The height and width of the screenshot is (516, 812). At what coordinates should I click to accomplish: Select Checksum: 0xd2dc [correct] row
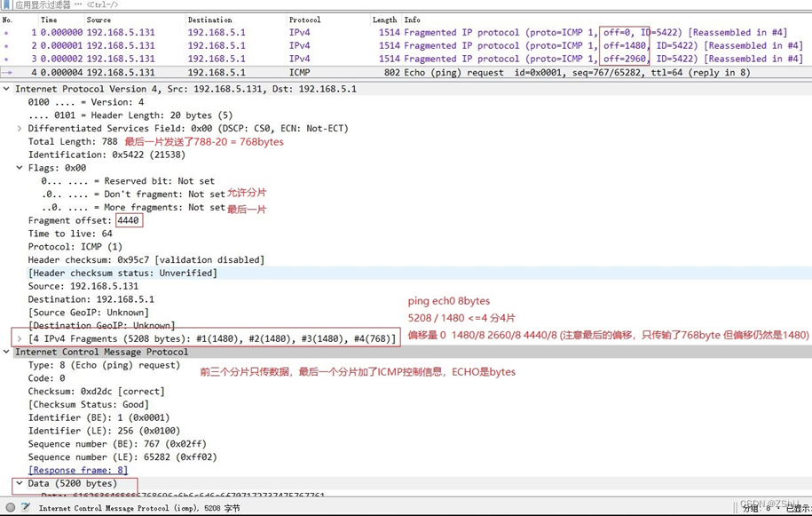click(x=97, y=391)
